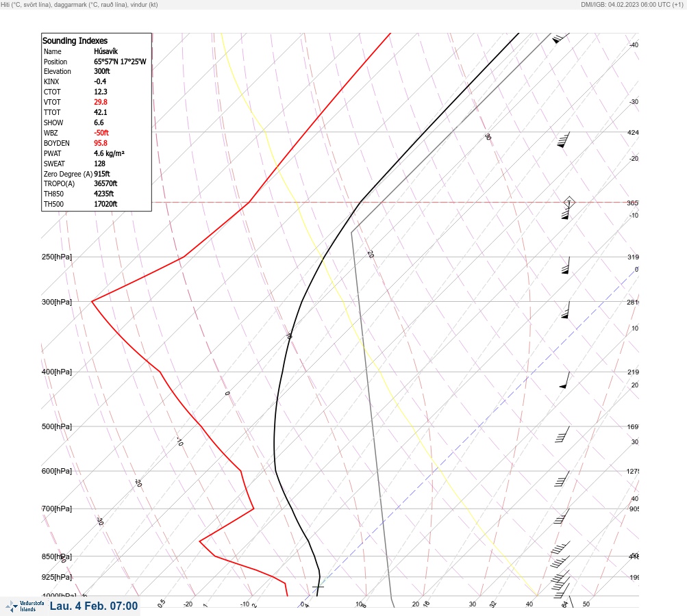Click the SHOW value '6.6'
The width and height of the screenshot is (687, 616).
point(99,123)
